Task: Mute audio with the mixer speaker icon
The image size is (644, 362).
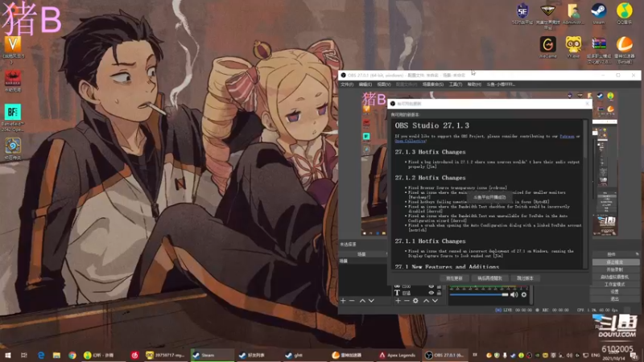Action: [514, 294]
